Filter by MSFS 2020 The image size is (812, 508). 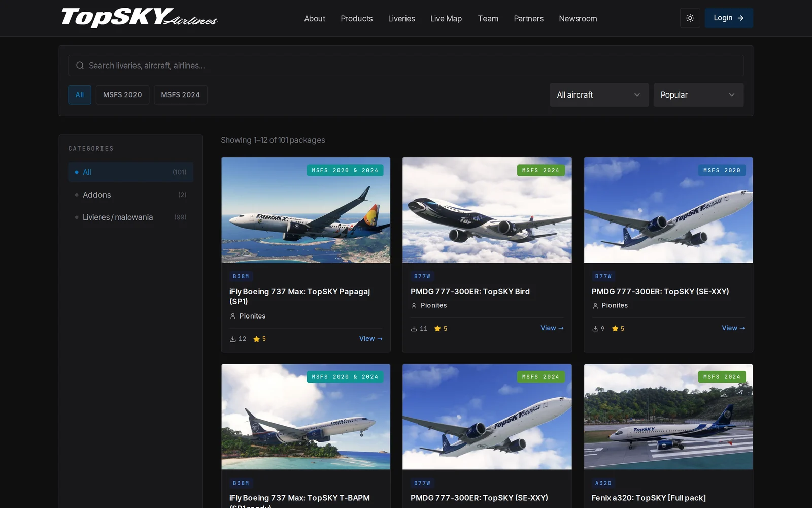tap(122, 95)
